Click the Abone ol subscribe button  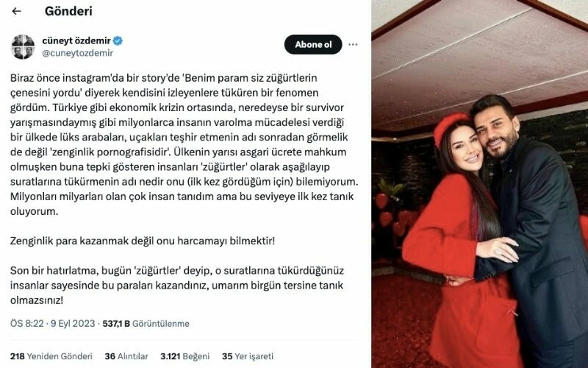coord(313,44)
